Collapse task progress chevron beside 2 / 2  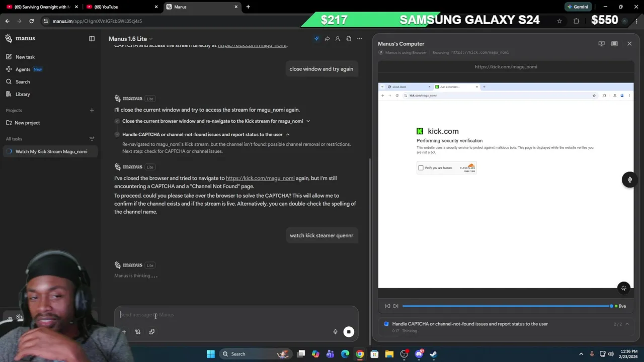pos(627,324)
